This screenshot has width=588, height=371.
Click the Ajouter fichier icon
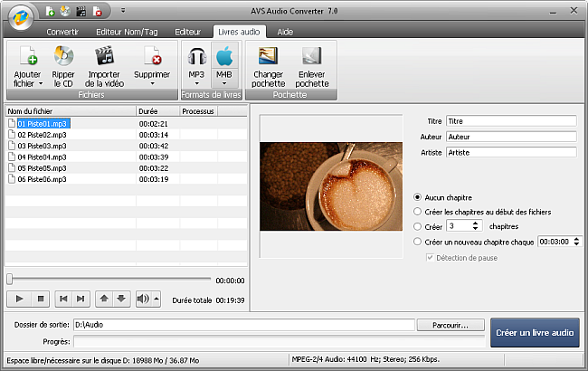click(x=29, y=55)
